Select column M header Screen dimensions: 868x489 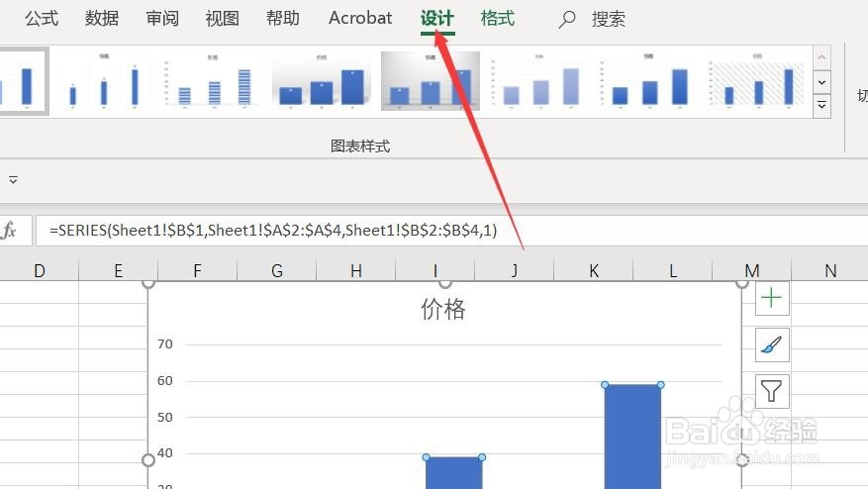[x=752, y=271]
